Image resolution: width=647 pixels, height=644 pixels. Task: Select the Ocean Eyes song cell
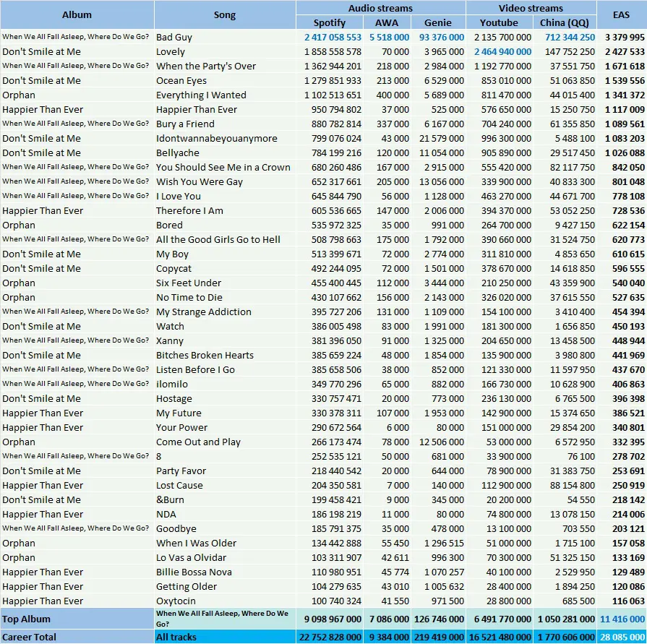225,80
